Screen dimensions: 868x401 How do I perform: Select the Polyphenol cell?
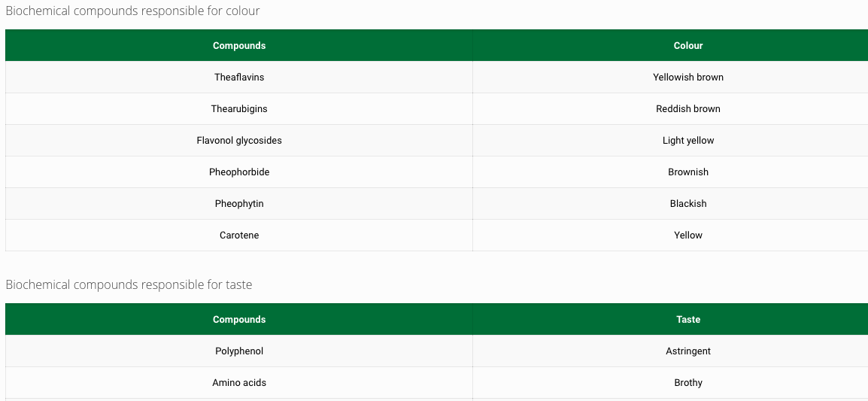tap(239, 351)
